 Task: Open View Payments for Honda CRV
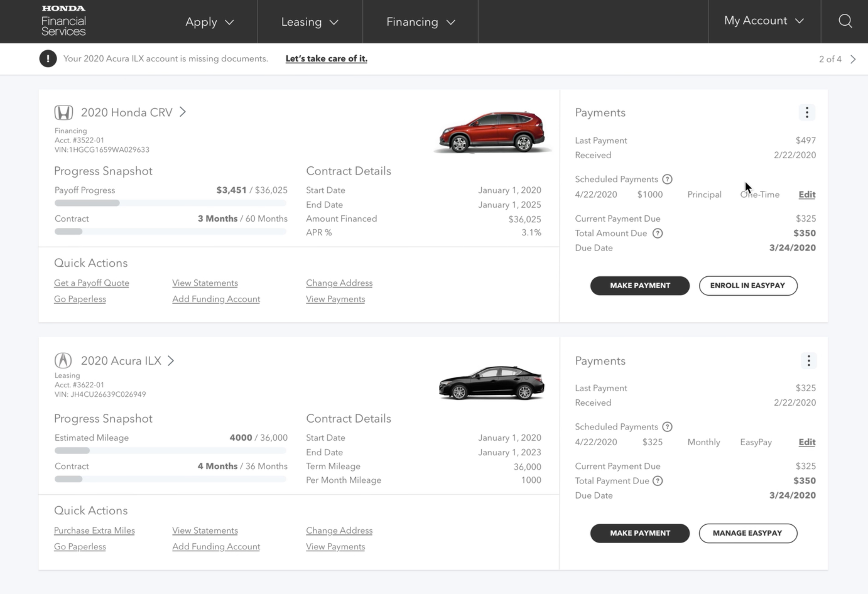click(335, 299)
